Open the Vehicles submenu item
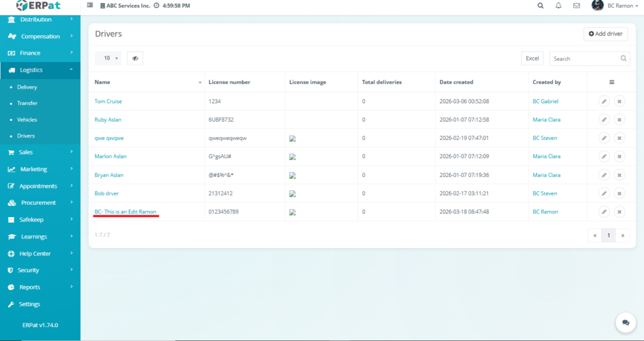 click(27, 119)
